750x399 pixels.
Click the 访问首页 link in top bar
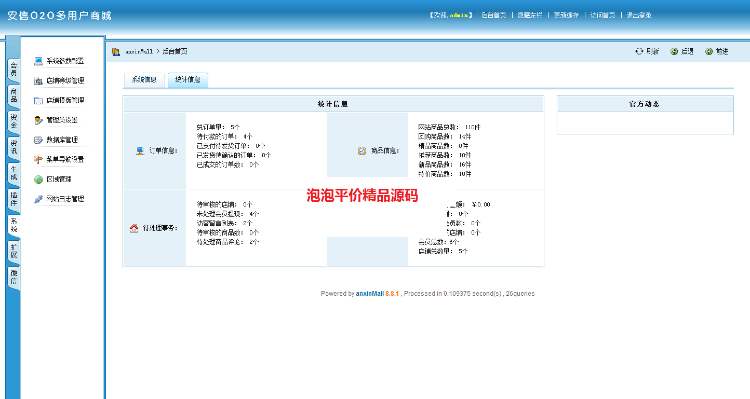pyautogui.click(x=603, y=15)
